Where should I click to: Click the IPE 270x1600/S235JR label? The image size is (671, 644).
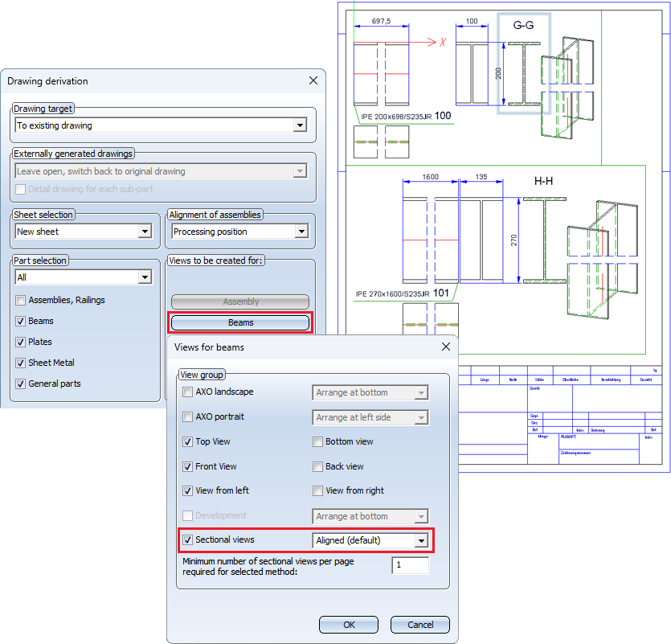click(392, 293)
